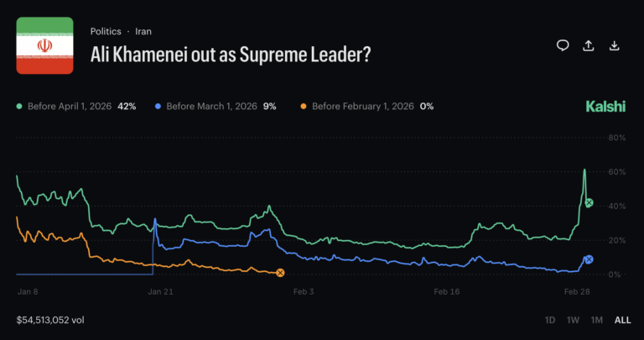Select the 1D time range
Screen dimensions: 644x340
[x=550, y=320]
